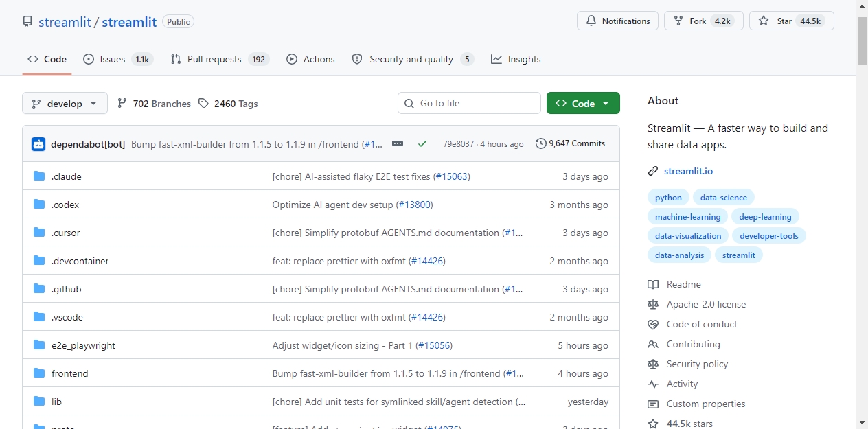This screenshot has width=868, height=429.
Task: Open the dependabot[bot] author link
Action: click(x=88, y=144)
